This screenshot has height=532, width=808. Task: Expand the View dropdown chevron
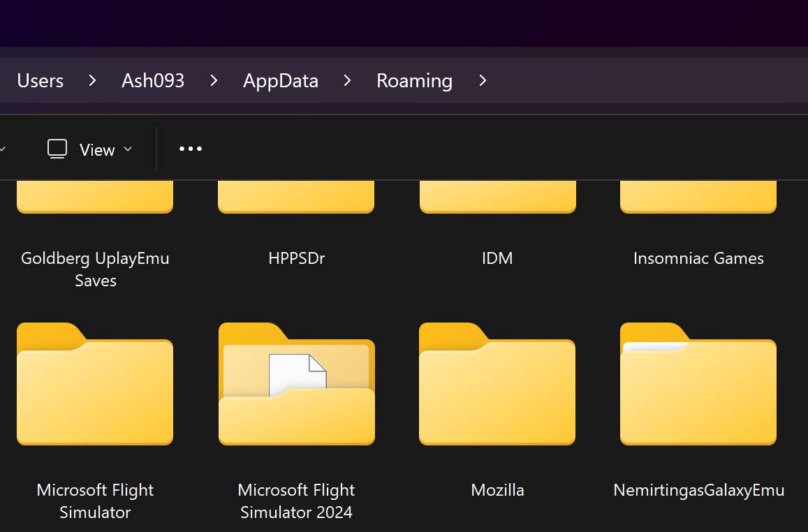(x=128, y=149)
